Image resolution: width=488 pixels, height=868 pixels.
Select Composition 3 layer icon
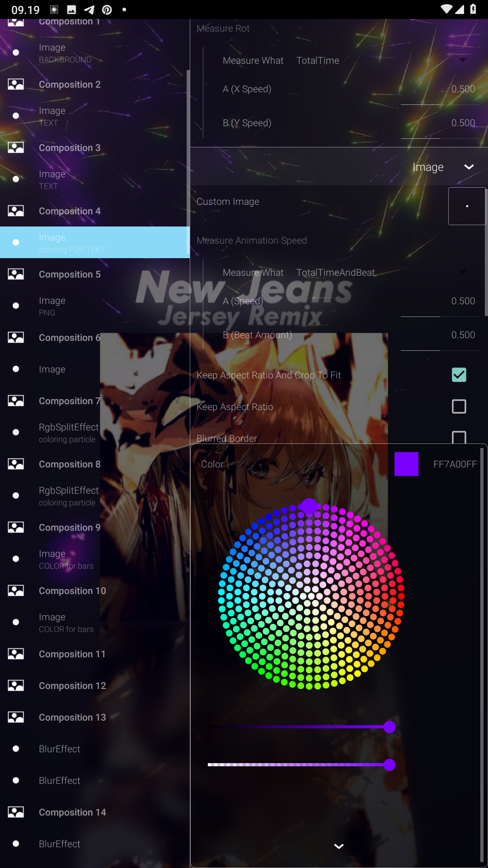(16, 147)
